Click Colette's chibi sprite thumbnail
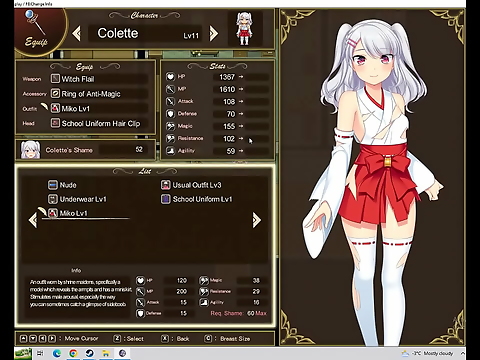This screenshot has width=480, height=360. pyautogui.click(x=244, y=29)
